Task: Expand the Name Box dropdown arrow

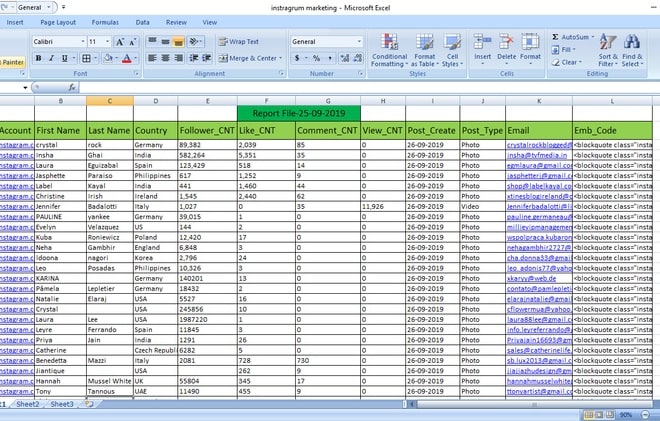Action: tap(25, 88)
